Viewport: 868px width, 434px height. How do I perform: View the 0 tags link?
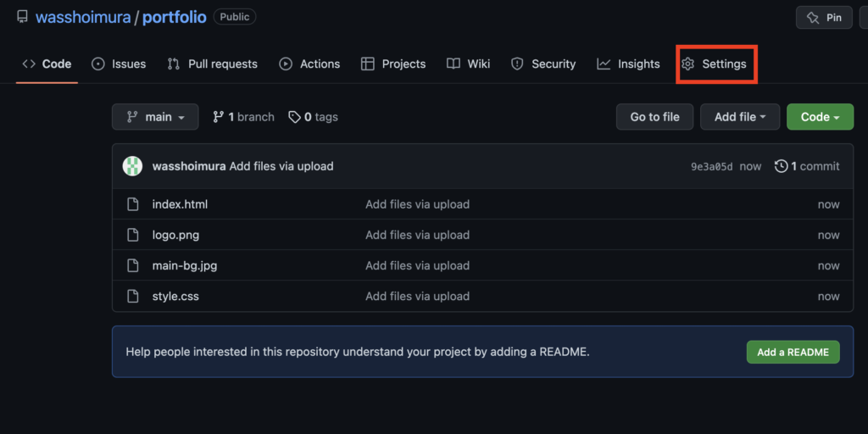[314, 117]
